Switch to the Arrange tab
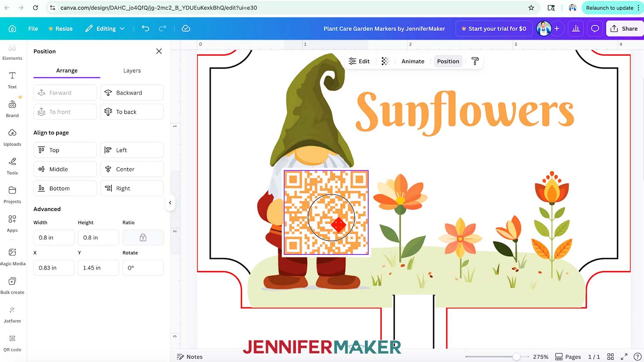The height and width of the screenshot is (362, 644). click(67, 71)
